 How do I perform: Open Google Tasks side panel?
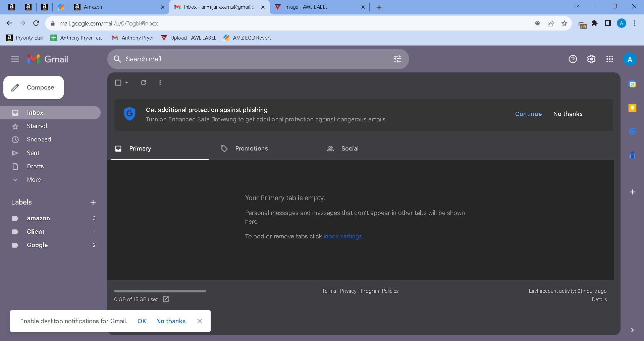pos(632,131)
